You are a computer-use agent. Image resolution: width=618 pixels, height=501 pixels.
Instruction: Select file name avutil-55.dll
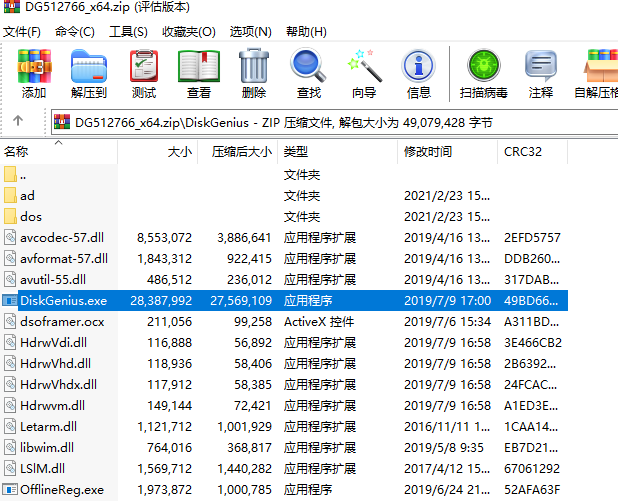pyautogui.click(x=53, y=279)
